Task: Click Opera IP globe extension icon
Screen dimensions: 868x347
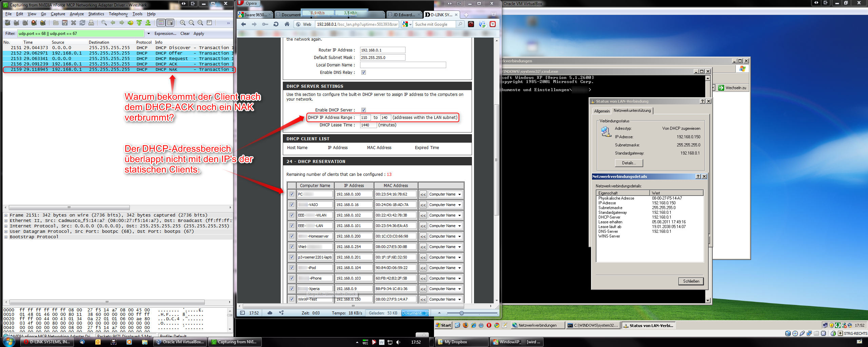Action: [x=482, y=24]
